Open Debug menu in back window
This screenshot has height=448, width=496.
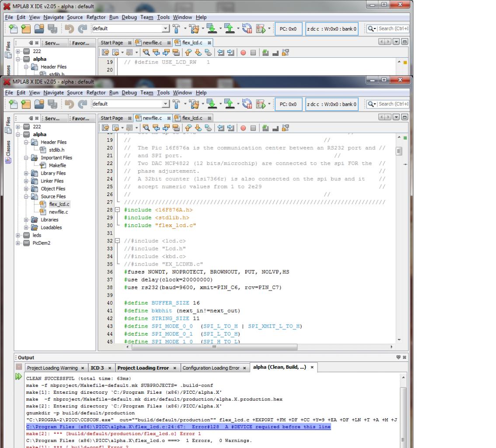click(129, 17)
